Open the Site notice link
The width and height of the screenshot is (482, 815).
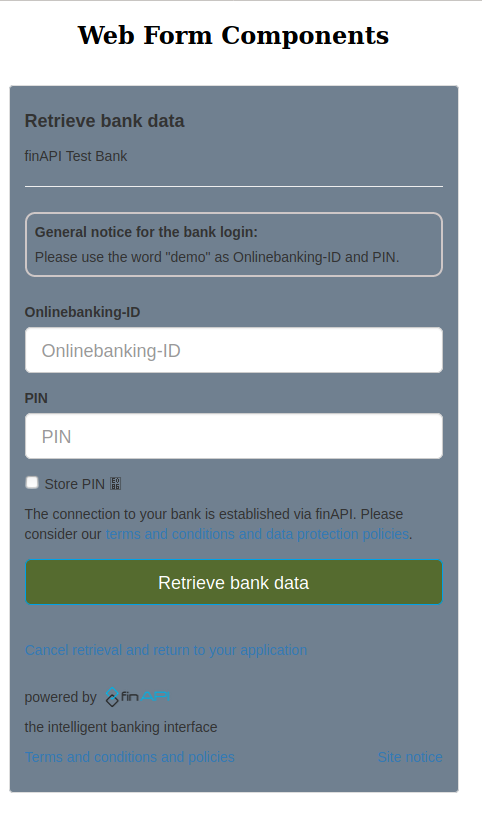[x=410, y=757]
